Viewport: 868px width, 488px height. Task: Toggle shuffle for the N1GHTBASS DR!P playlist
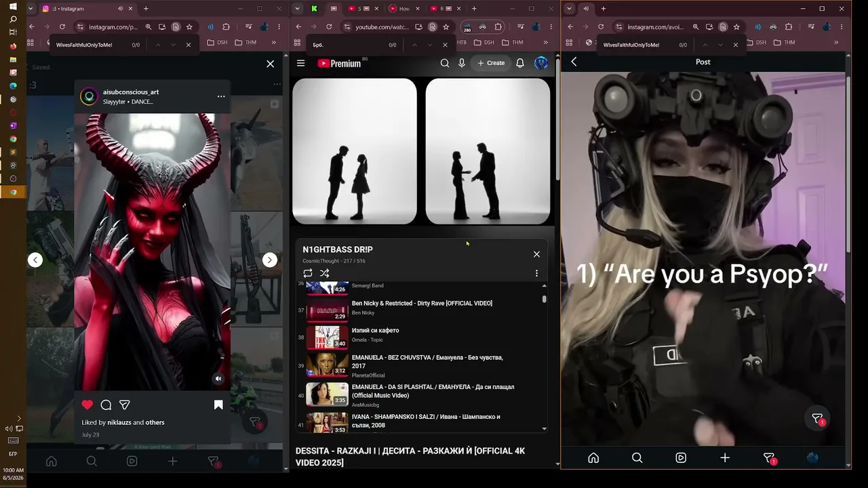[x=325, y=273]
